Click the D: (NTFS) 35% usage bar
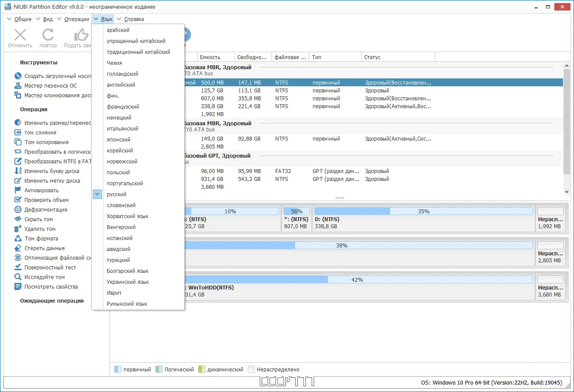Screen dimensions: 574x392 click(x=423, y=211)
